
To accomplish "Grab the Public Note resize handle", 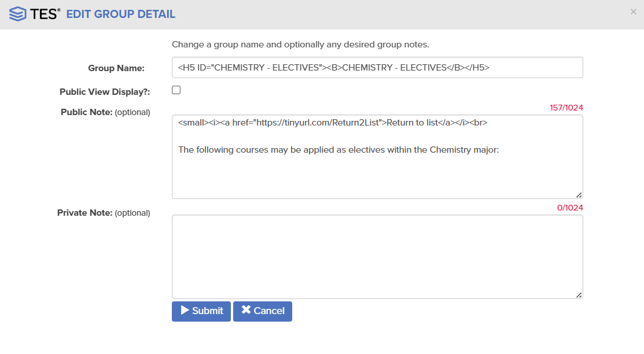I will click(x=579, y=195).
